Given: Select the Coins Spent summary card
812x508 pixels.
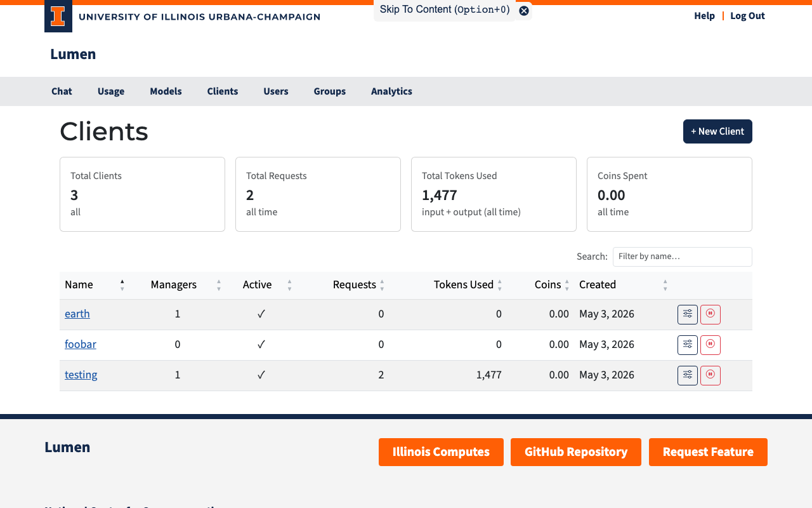Looking at the screenshot, I should coord(669,194).
